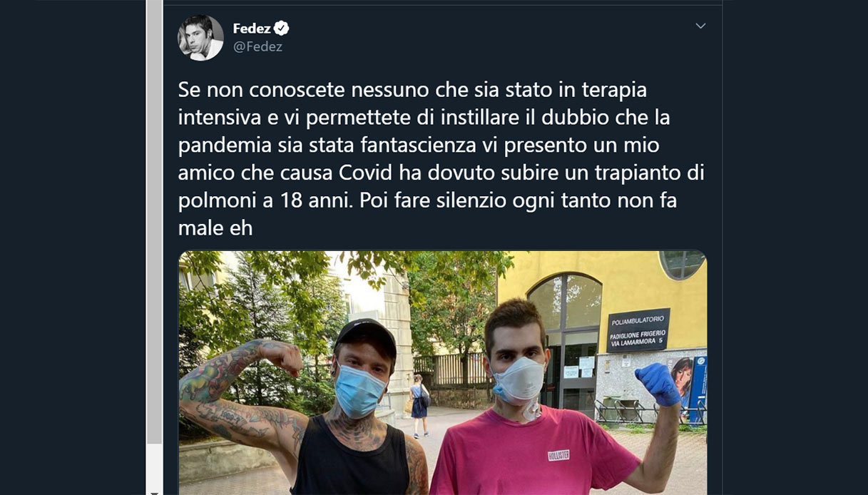Click the white respirator mask in photo
Screen dimensions: 868x495
coord(519,380)
